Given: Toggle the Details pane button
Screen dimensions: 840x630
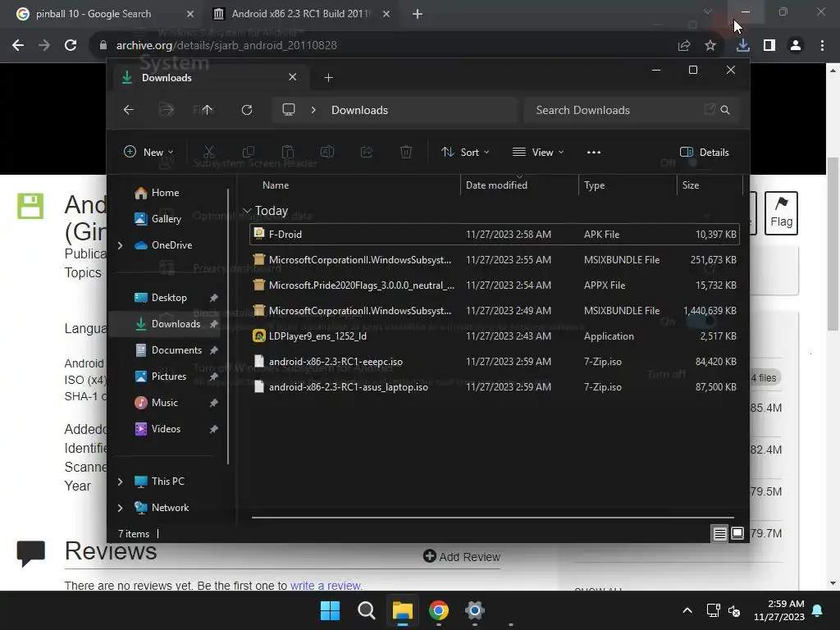Looking at the screenshot, I should (x=704, y=152).
